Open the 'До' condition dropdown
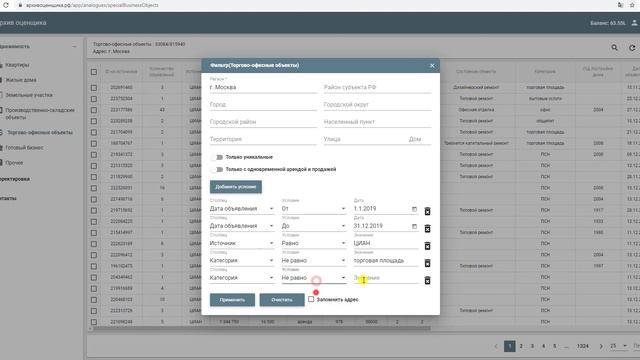Screen dimensions: 640x360 313,226
